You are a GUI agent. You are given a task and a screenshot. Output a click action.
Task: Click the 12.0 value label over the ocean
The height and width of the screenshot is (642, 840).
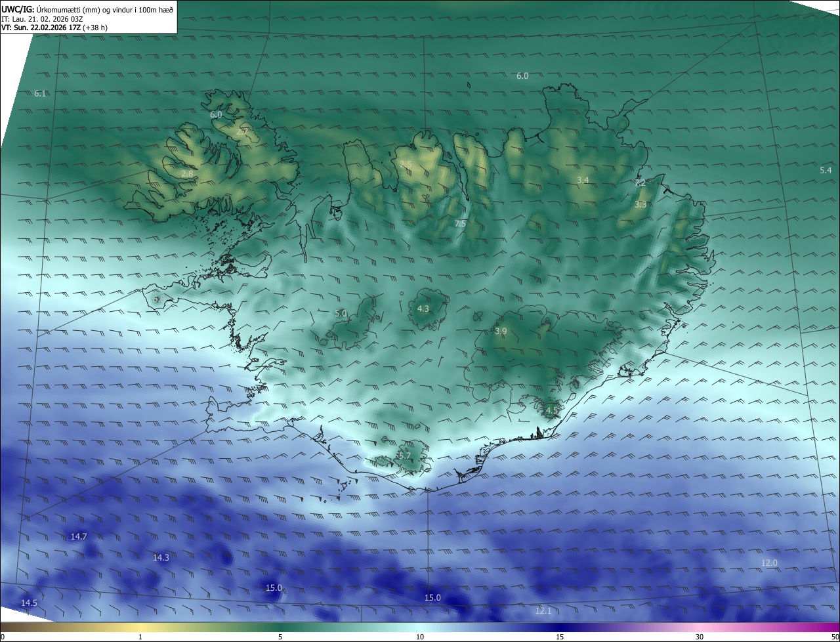(x=769, y=563)
